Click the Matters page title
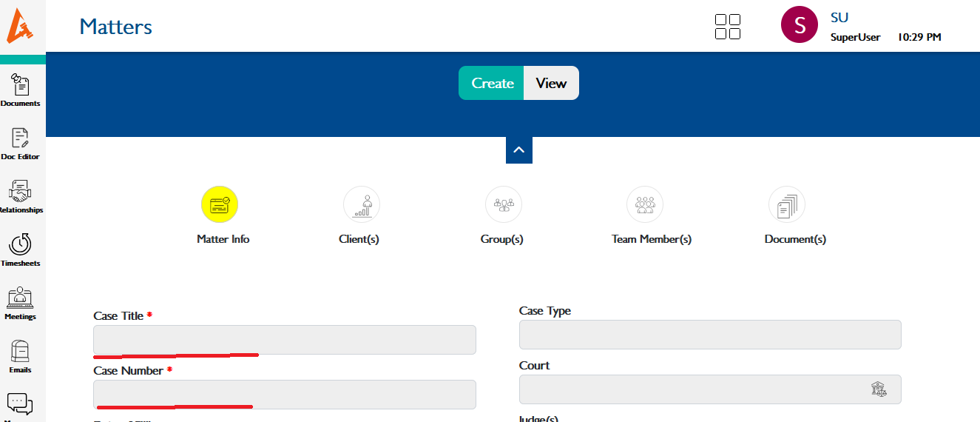980x422 pixels. point(116,27)
